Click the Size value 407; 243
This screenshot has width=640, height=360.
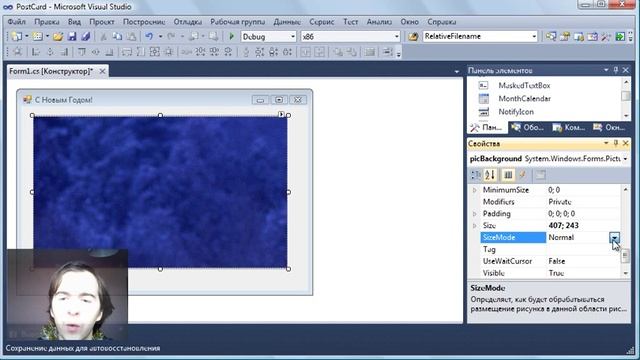[x=563, y=226]
